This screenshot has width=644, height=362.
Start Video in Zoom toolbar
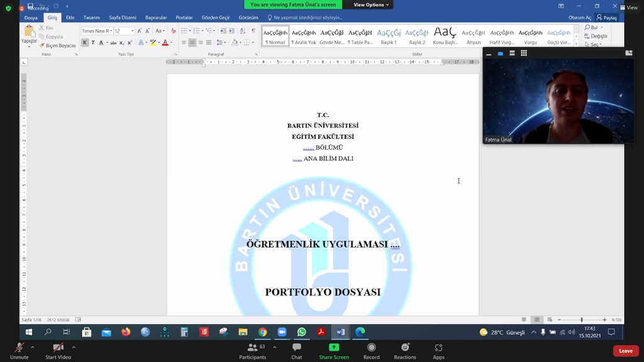(x=58, y=351)
